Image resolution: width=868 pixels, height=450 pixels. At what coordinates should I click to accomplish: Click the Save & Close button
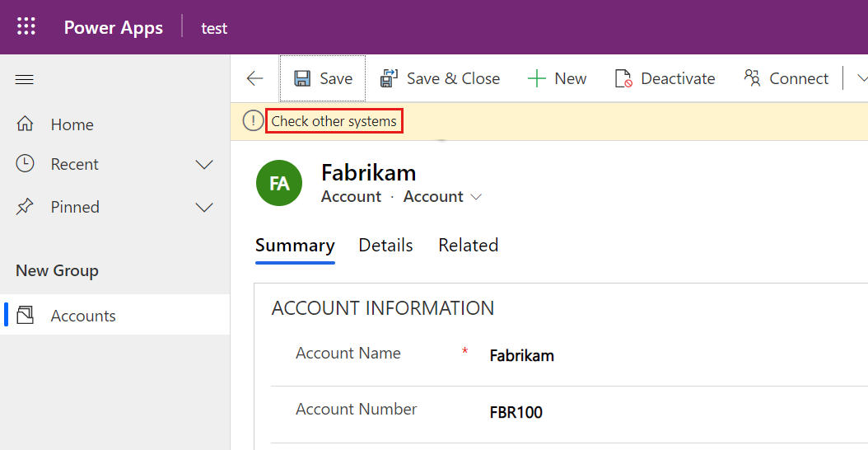[x=440, y=78]
